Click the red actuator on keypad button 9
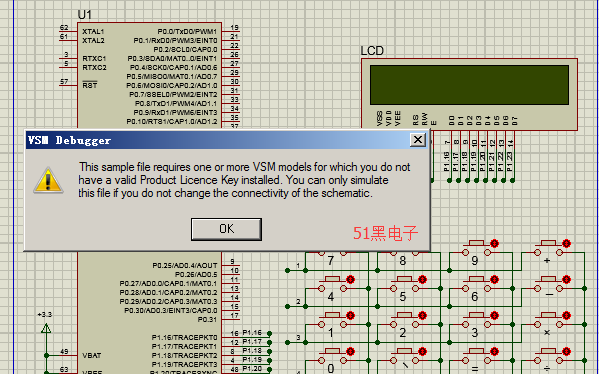This screenshot has height=374, width=599. (494, 243)
